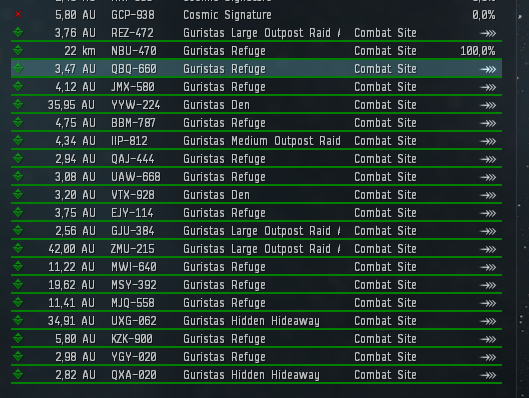Click green combat site icon for REZ-472
This screenshot has width=529, height=398.
[18, 32]
